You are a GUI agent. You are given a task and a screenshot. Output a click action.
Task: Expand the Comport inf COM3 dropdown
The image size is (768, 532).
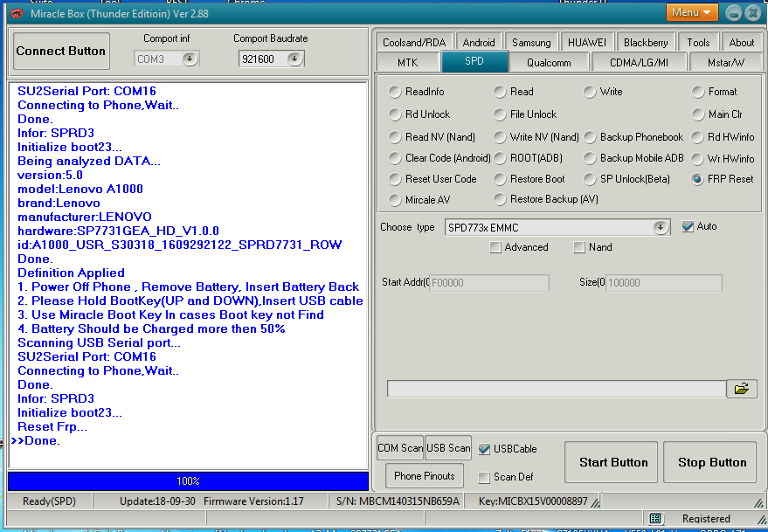coord(190,59)
